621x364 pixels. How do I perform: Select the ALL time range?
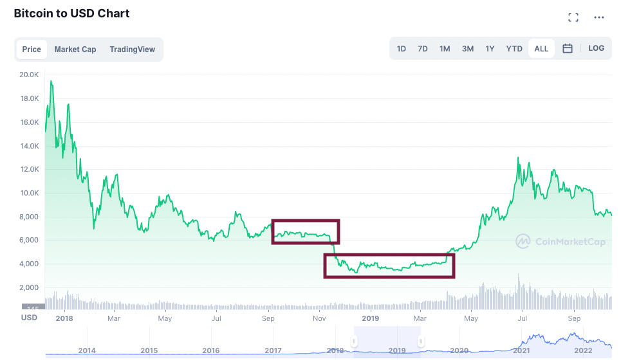541,49
